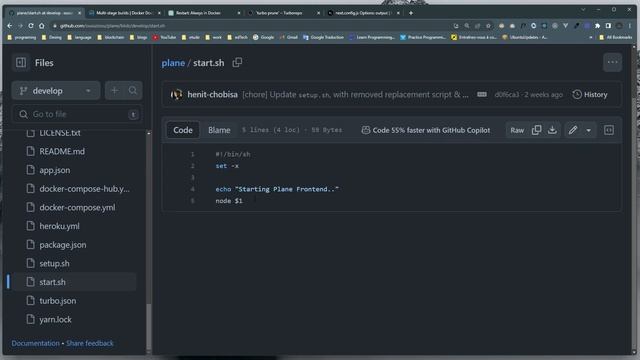Open the plane repository breadcrumb link
The width and height of the screenshot is (640, 360).
click(173, 63)
